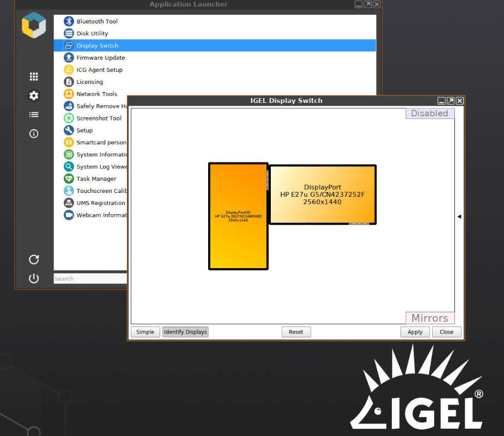Click the Disabled drop area
Image resolution: width=504 pixels, height=436 pixels.
point(430,113)
